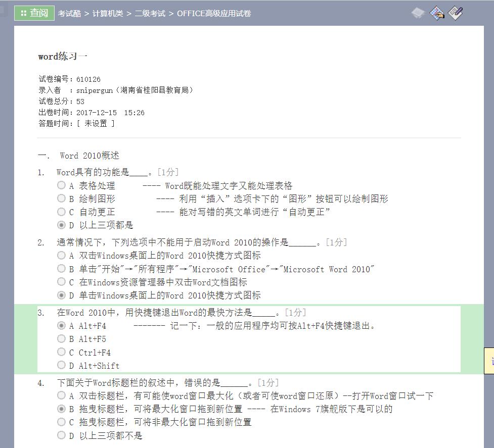The height and width of the screenshot is (448, 494).
Task: Click the 出卷时间 2017-12-15 15:26 line
Action: tap(92, 113)
